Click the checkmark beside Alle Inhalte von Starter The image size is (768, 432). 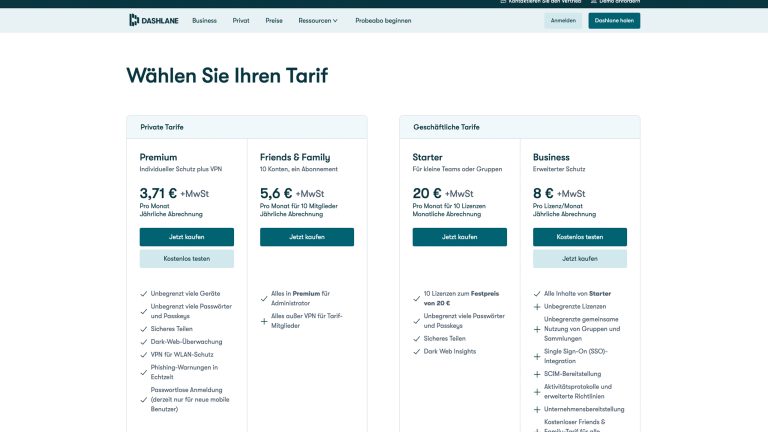pyautogui.click(x=537, y=293)
